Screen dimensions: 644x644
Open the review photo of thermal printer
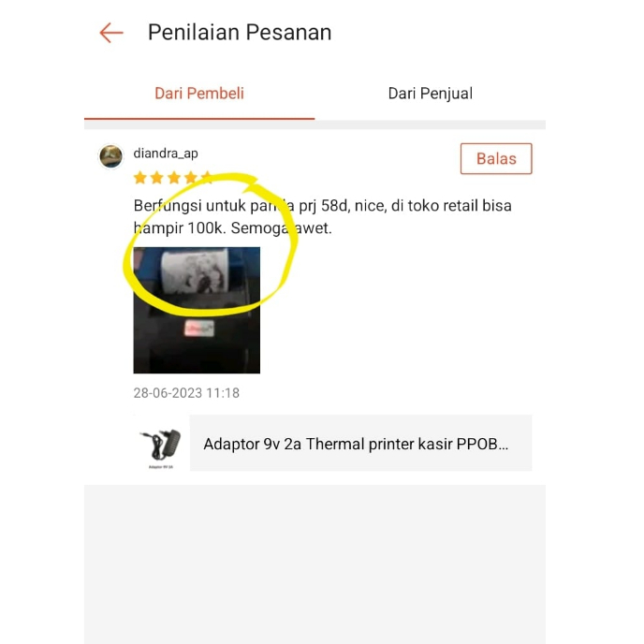point(197,310)
